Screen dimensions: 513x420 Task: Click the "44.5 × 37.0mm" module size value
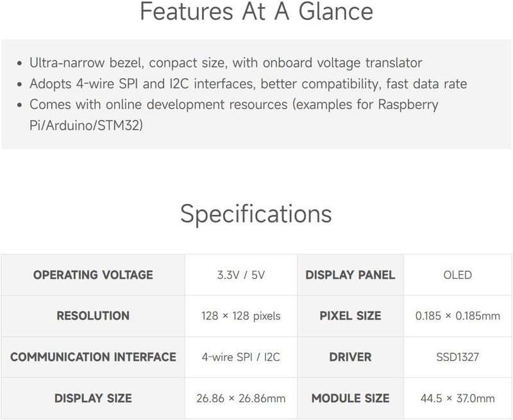click(457, 398)
